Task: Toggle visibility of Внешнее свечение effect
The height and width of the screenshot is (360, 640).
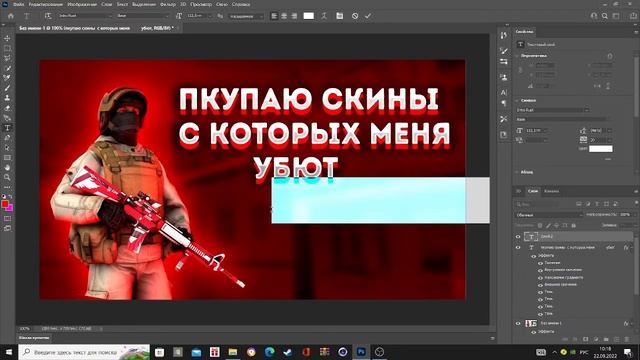Action: (540, 285)
